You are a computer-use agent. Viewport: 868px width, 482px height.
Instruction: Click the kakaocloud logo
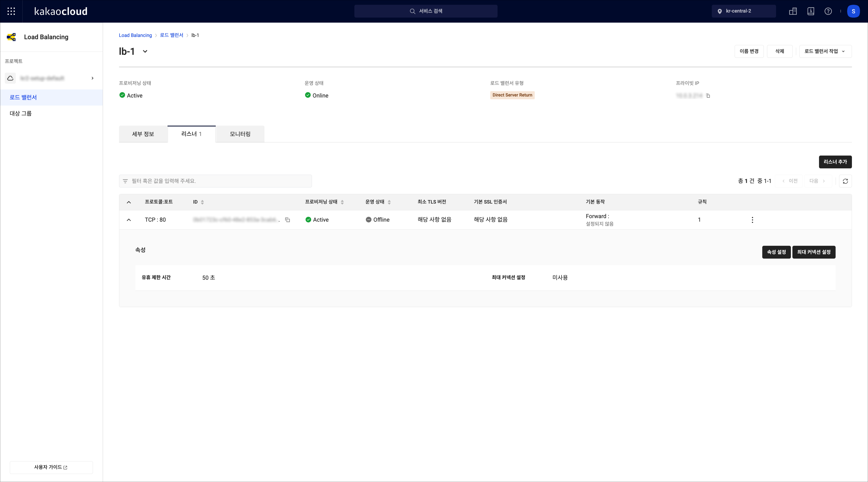tap(61, 11)
